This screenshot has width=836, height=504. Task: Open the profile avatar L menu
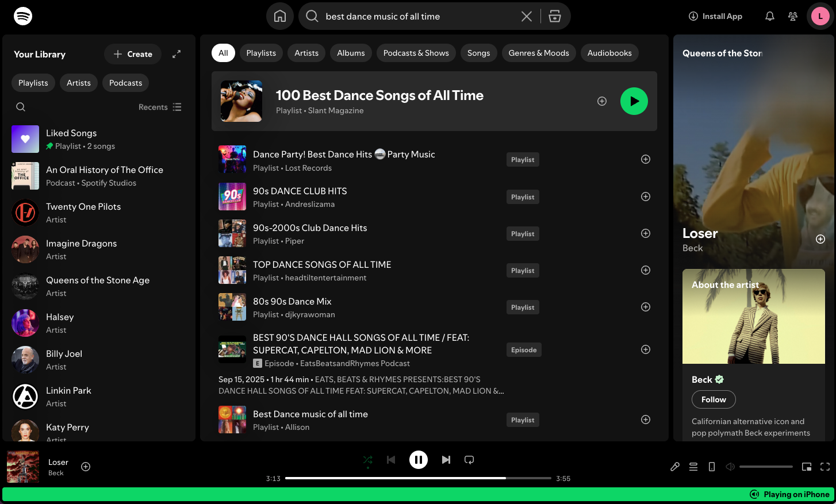820,16
